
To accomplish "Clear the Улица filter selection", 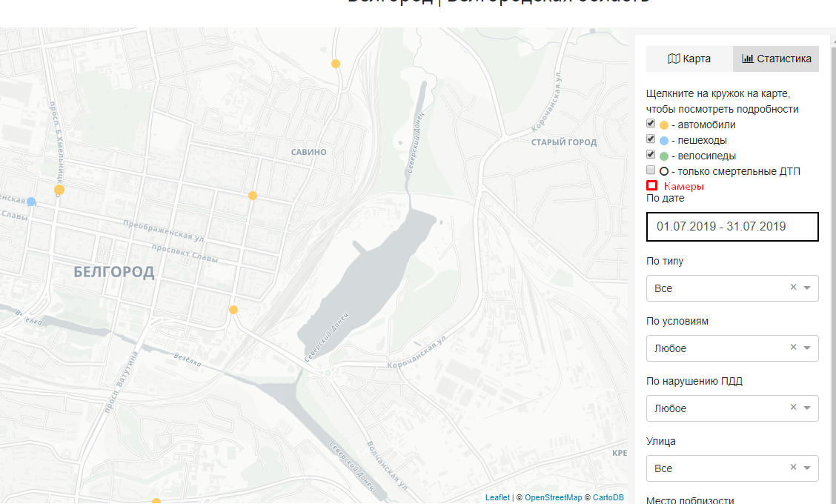I will pyautogui.click(x=793, y=468).
